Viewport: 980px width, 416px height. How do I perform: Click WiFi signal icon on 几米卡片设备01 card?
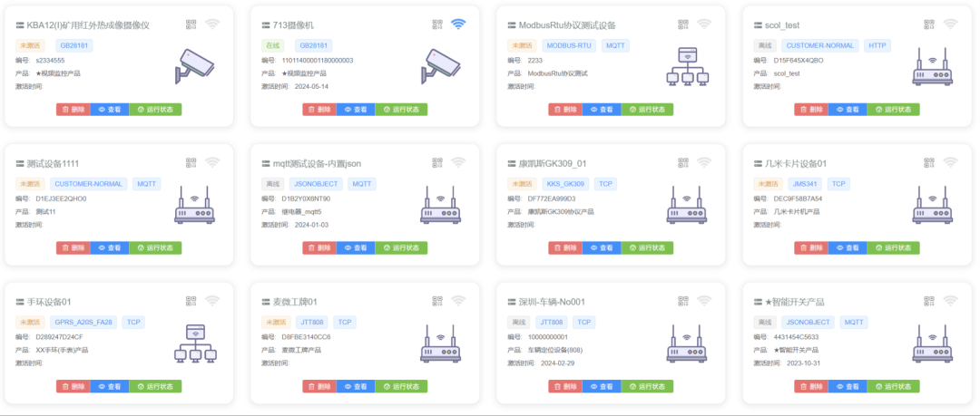click(950, 163)
